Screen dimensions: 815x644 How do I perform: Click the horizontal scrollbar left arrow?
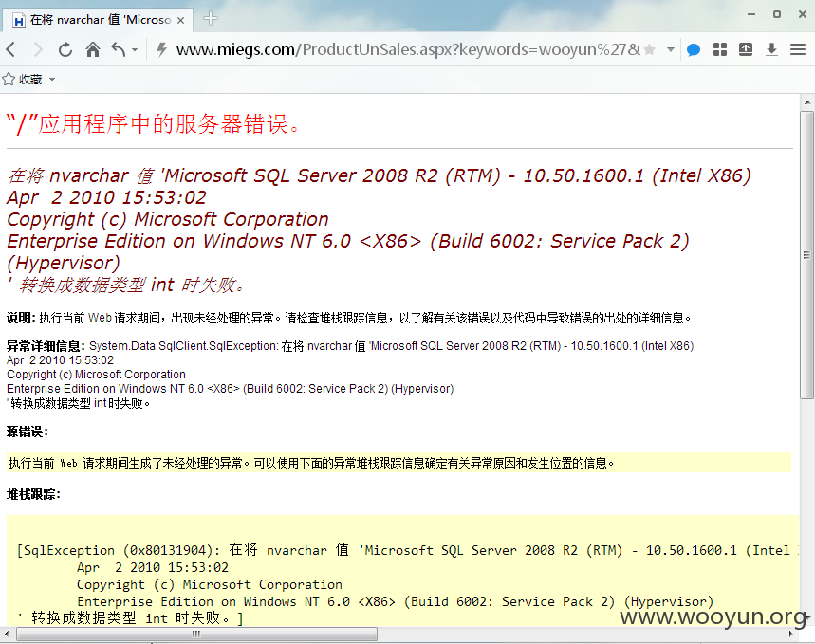pyautogui.click(x=7, y=635)
